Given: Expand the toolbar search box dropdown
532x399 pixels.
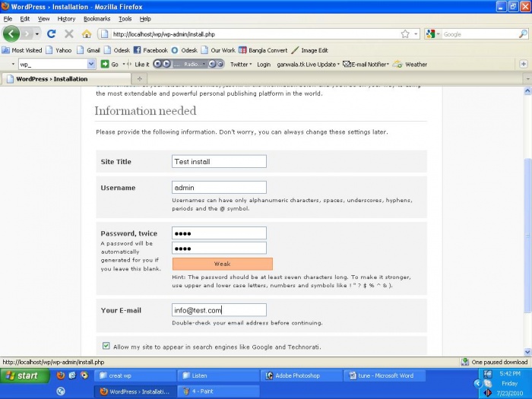Looking at the screenshot, I should (x=91, y=64).
